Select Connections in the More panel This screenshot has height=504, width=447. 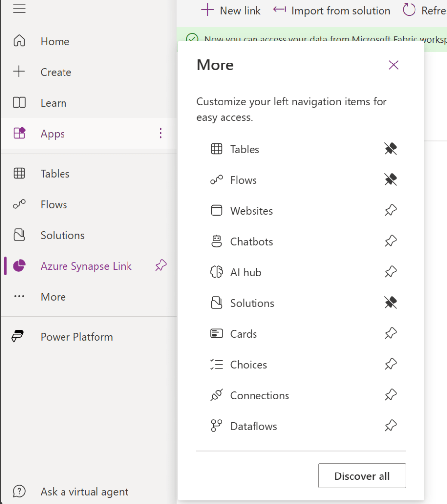259,395
